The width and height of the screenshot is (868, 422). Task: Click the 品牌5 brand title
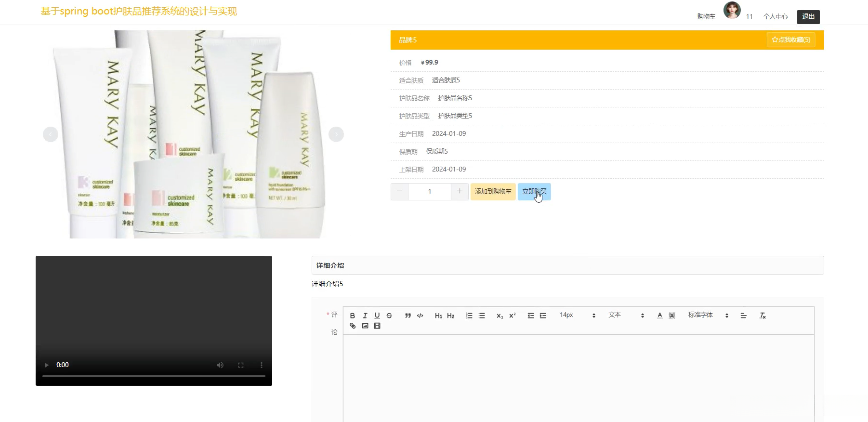(408, 40)
